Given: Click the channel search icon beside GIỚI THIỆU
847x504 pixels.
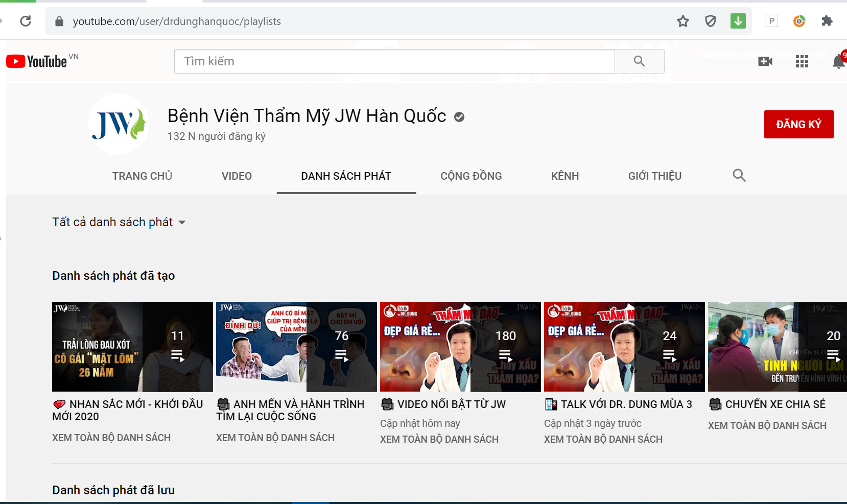Looking at the screenshot, I should click(739, 176).
